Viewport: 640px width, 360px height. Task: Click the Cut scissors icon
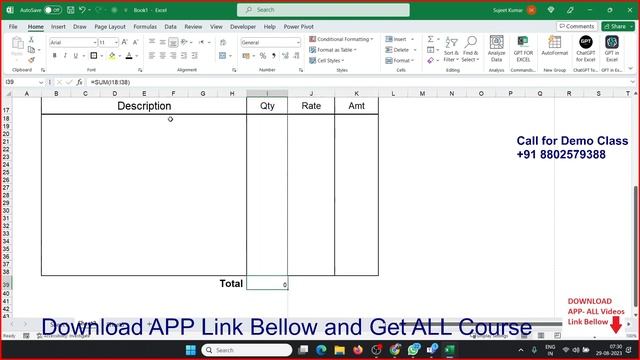pos(31,40)
